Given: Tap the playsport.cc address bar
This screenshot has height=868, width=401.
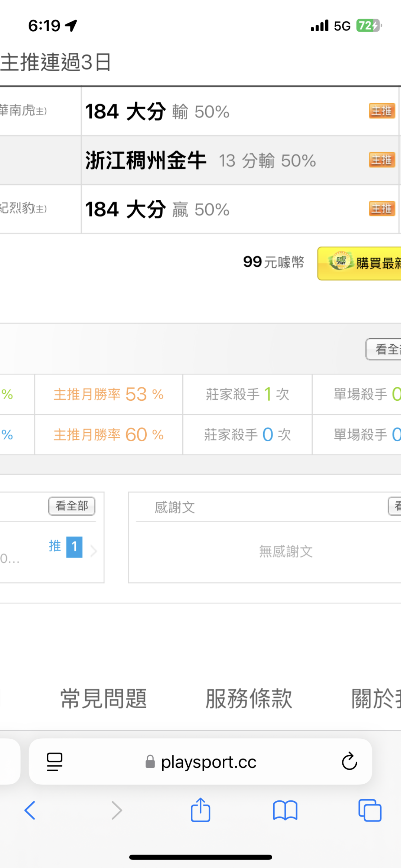Looking at the screenshot, I should [x=201, y=762].
